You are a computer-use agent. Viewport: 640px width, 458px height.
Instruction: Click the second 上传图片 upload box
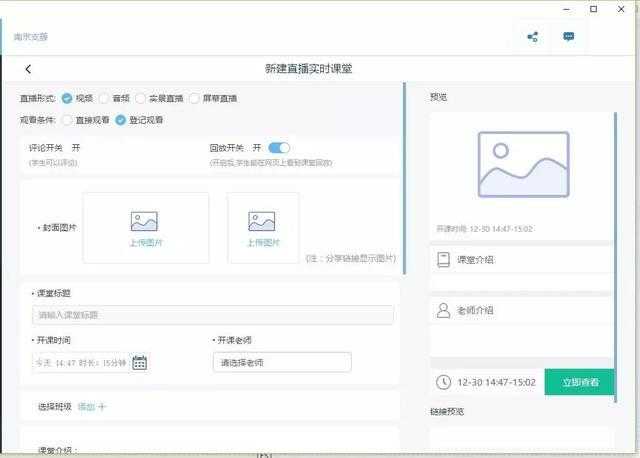(262, 227)
